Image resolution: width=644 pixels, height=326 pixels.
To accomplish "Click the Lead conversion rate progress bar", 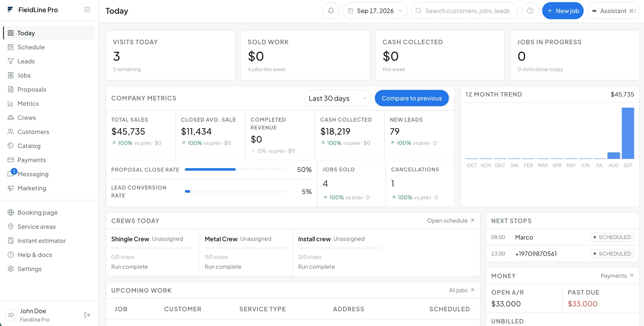I will point(235,191).
